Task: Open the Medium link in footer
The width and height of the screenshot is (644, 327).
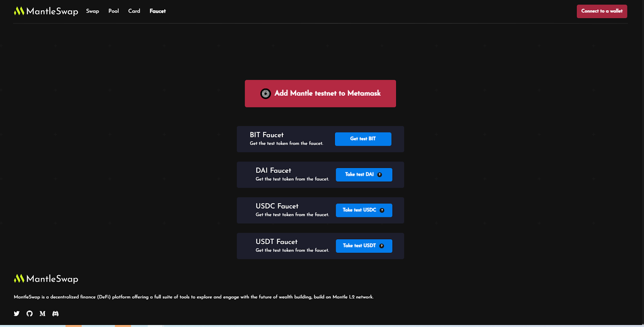Action: tap(42, 313)
